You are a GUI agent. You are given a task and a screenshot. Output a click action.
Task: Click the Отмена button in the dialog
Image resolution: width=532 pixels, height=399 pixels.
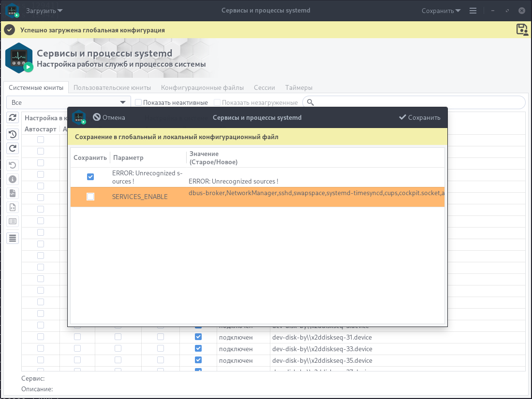(109, 117)
